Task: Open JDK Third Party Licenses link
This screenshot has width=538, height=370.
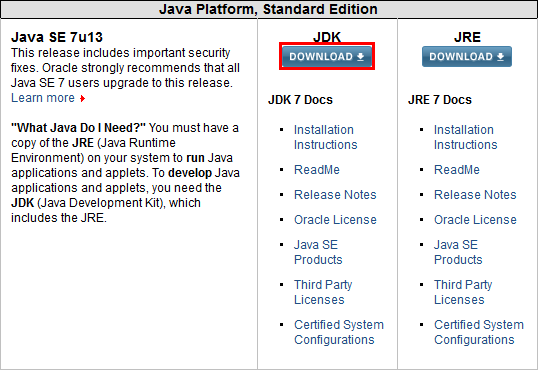Action: click(323, 292)
